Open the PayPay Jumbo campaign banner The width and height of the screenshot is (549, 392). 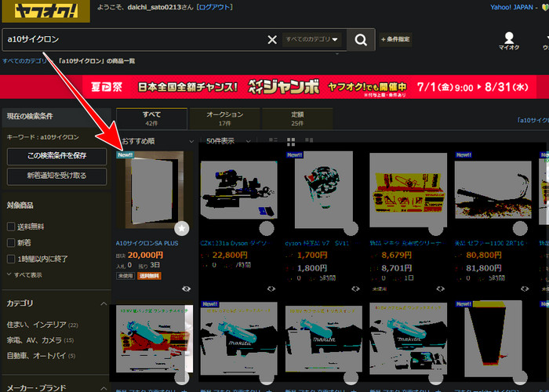[274, 87]
